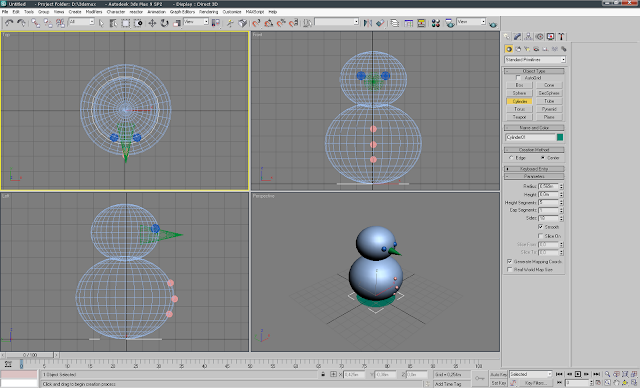Activate the Select and Rotate tool
640x388 pixels.
coord(164,23)
